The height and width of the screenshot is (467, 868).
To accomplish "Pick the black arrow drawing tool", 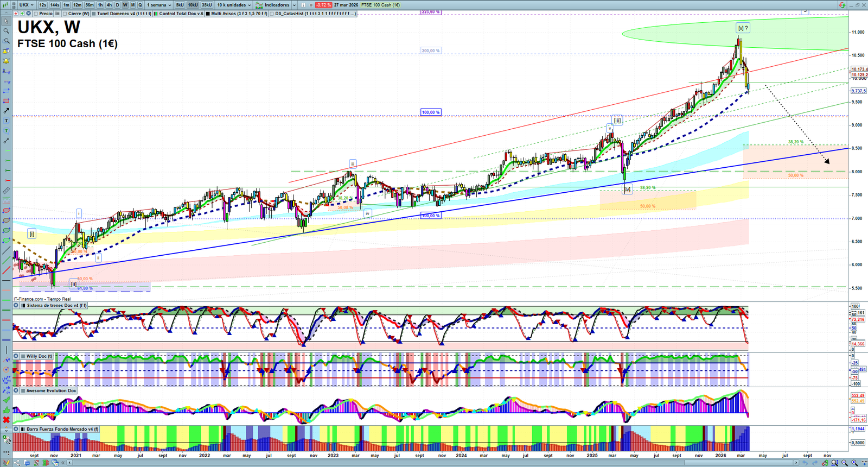I will pos(7,111).
